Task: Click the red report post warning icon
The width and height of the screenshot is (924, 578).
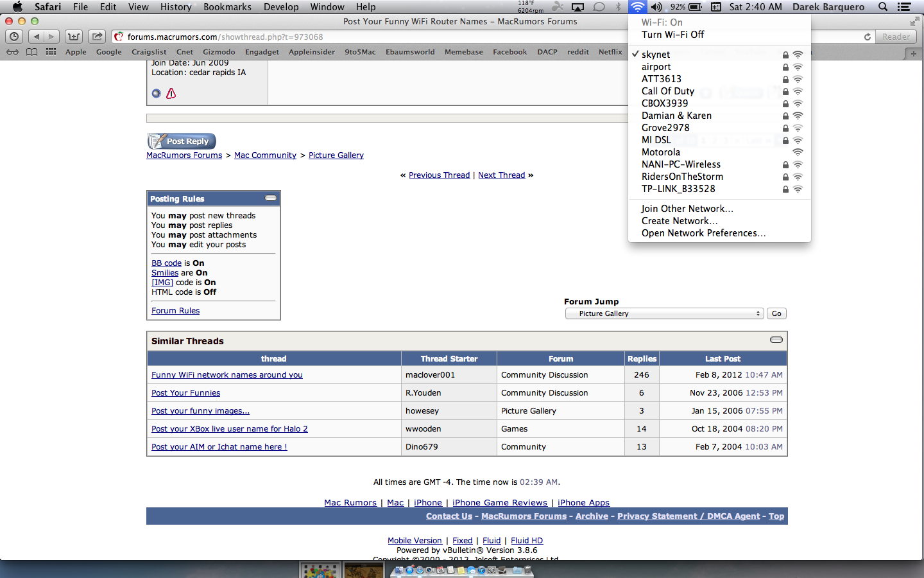Action: (x=171, y=93)
